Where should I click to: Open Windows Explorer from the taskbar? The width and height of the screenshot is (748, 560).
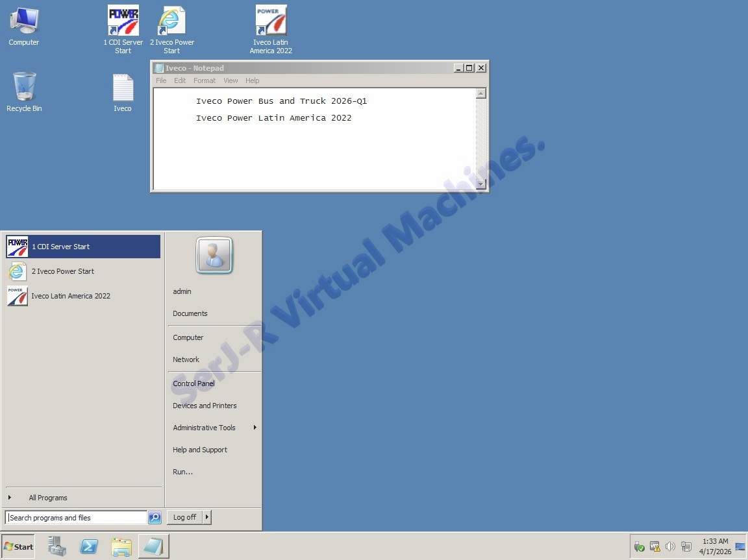pos(121,546)
